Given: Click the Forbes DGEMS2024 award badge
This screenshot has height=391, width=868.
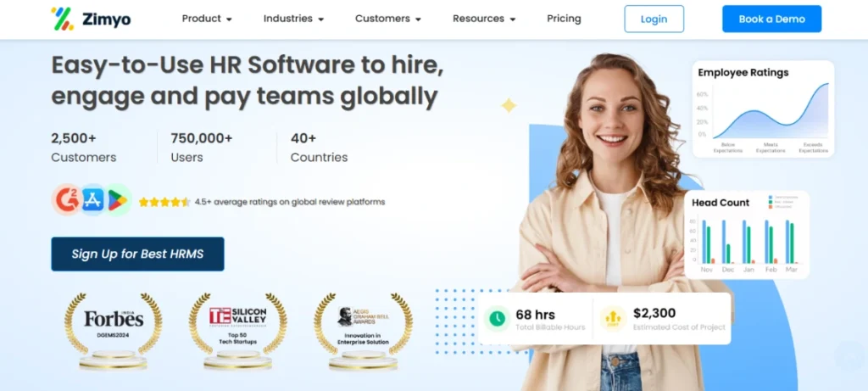Looking at the screenshot, I should pos(114,331).
